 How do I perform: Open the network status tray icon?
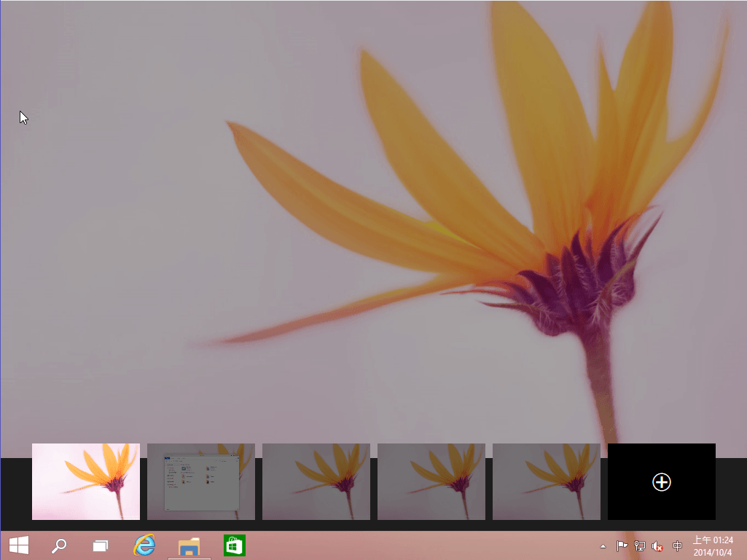(x=639, y=546)
